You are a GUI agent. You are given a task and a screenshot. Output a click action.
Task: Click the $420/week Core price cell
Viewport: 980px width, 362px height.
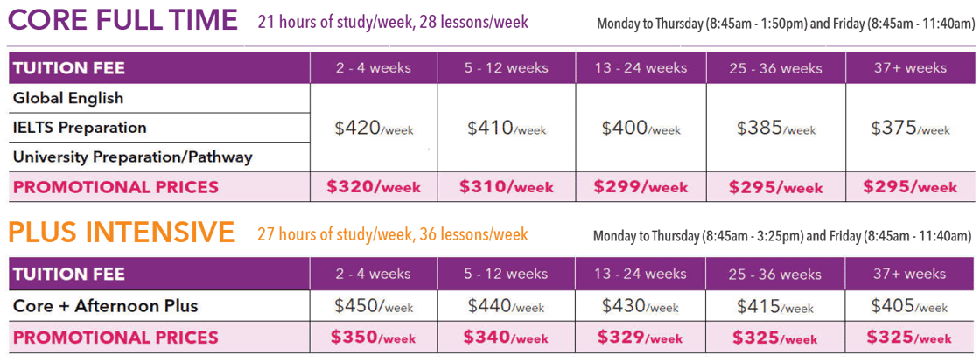tap(374, 129)
